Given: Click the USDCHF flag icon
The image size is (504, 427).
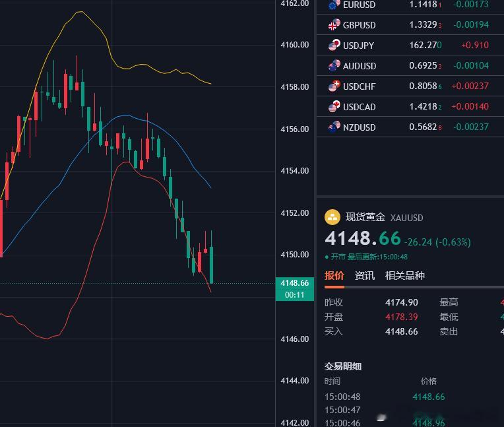Looking at the screenshot, I should 334,86.
